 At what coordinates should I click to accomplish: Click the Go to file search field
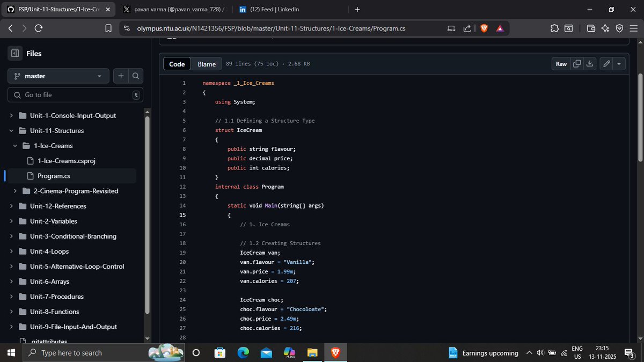75,94
